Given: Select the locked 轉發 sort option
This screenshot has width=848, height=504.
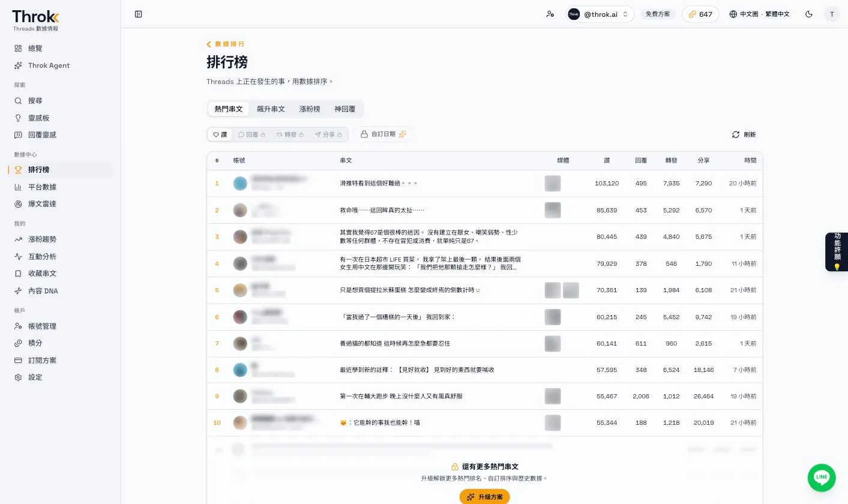Looking at the screenshot, I should click(290, 134).
